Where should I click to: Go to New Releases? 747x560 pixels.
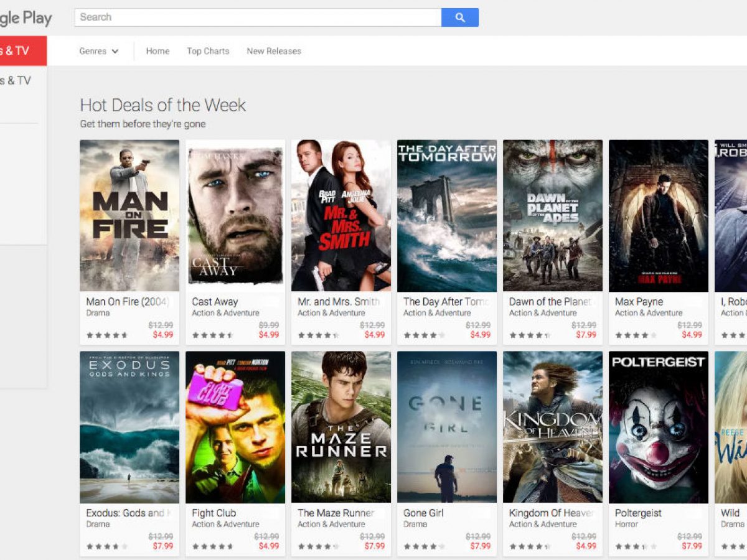[274, 51]
